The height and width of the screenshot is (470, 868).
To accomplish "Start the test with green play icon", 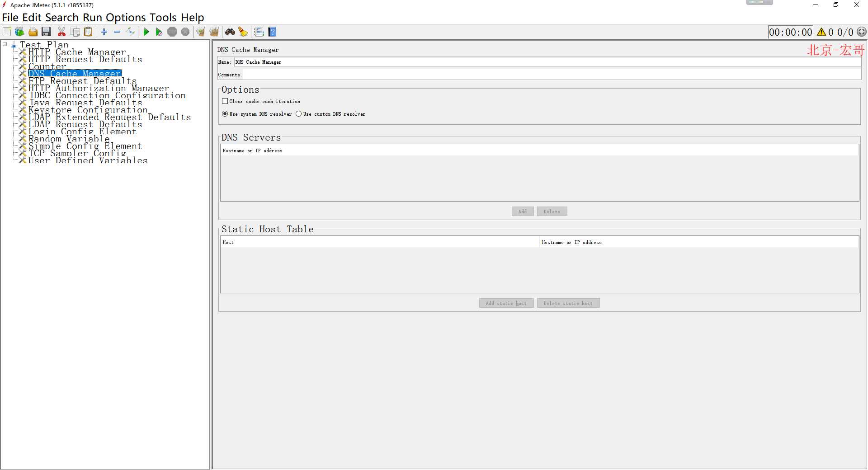I will (146, 32).
